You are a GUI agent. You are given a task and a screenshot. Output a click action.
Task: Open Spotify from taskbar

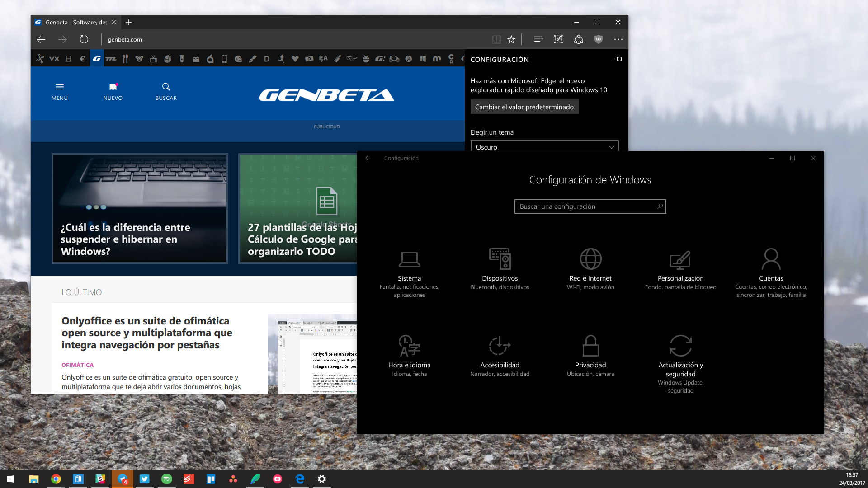pyautogui.click(x=167, y=479)
